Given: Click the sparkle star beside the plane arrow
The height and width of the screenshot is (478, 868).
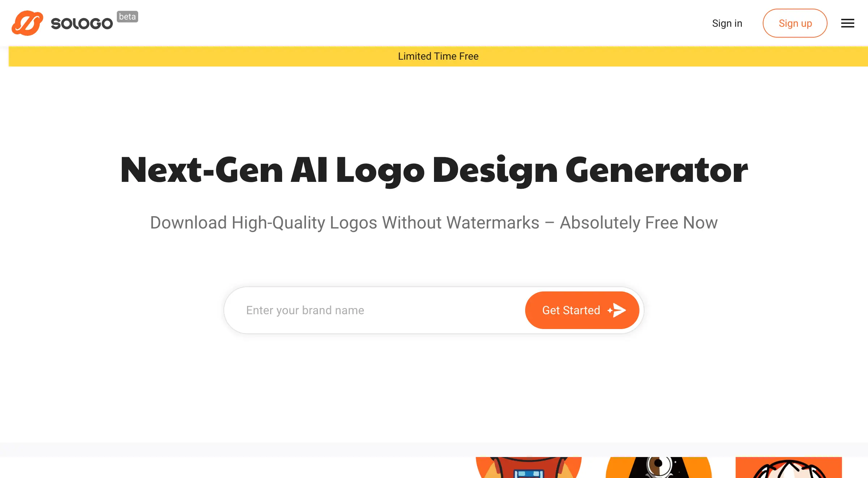Looking at the screenshot, I should click(610, 310).
